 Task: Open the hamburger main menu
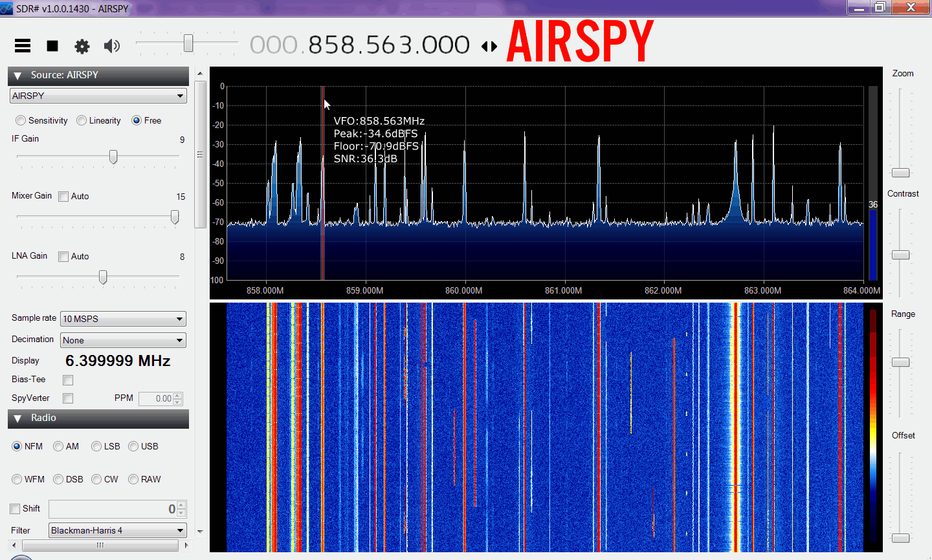pyautogui.click(x=23, y=45)
